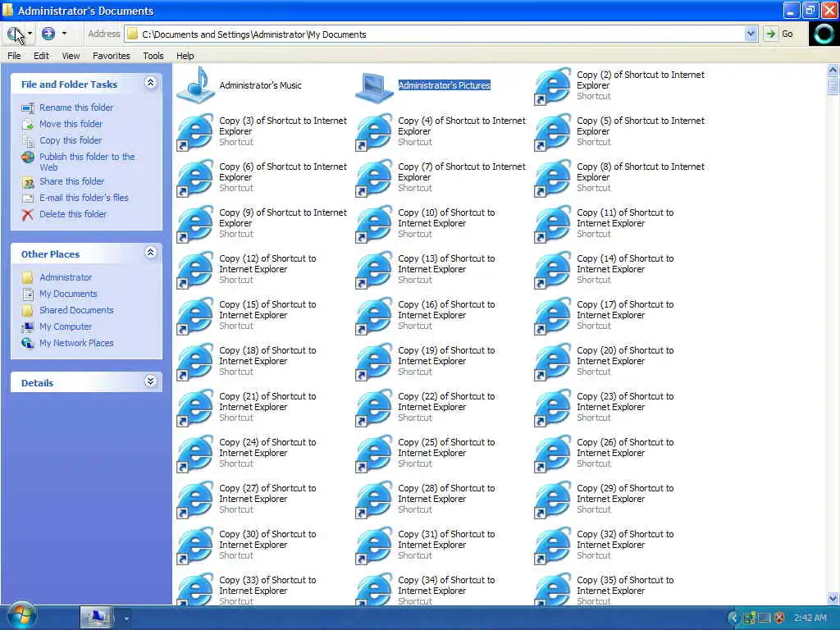Click the globe Publish folder icon
The height and width of the screenshot is (630, 840).
pyautogui.click(x=28, y=157)
